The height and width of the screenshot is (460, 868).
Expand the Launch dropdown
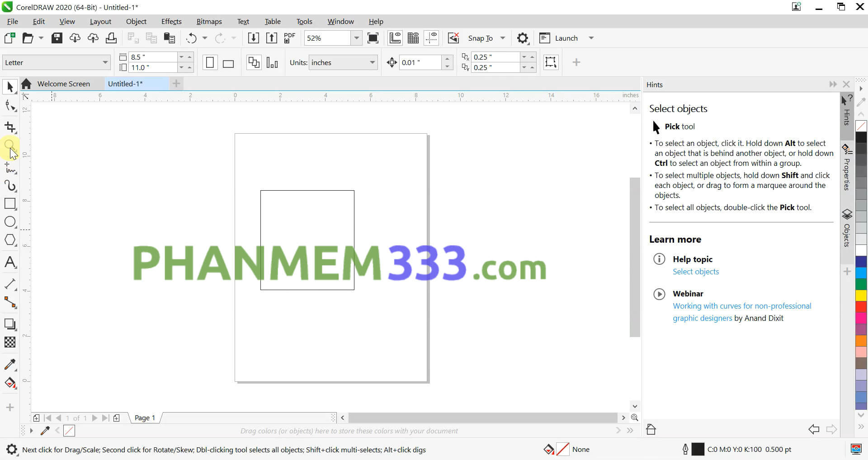591,38
